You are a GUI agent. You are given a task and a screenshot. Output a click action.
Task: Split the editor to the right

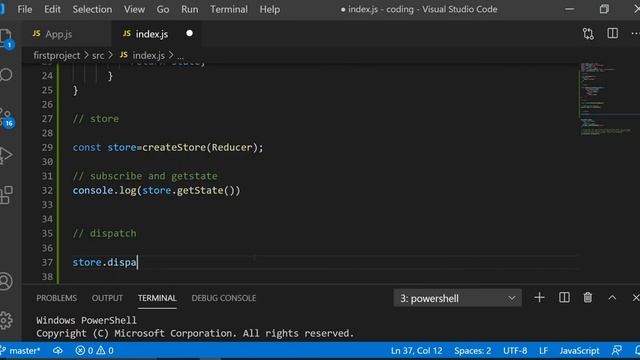[612, 33]
